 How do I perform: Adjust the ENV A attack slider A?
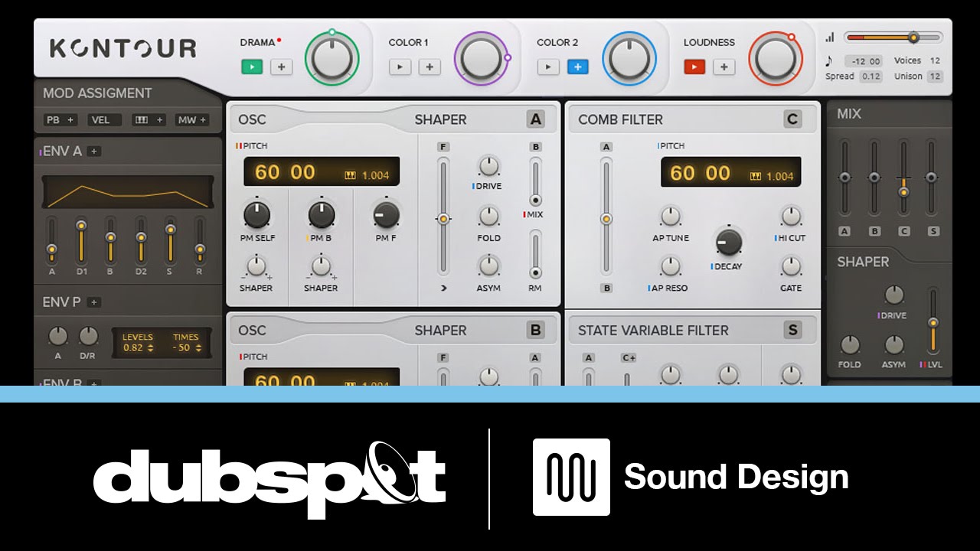tap(51, 240)
